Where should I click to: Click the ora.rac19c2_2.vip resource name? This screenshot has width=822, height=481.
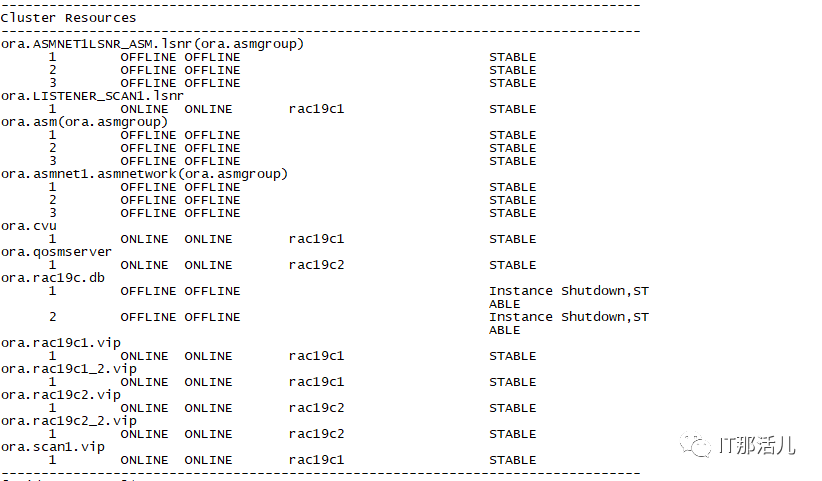tap(68, 421)
